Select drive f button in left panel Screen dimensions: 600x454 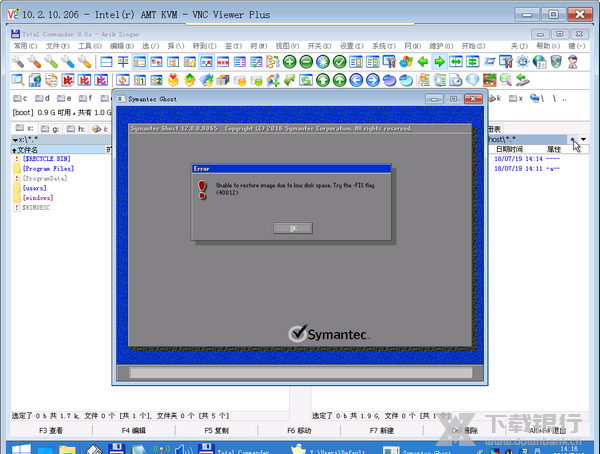point(86,98)
